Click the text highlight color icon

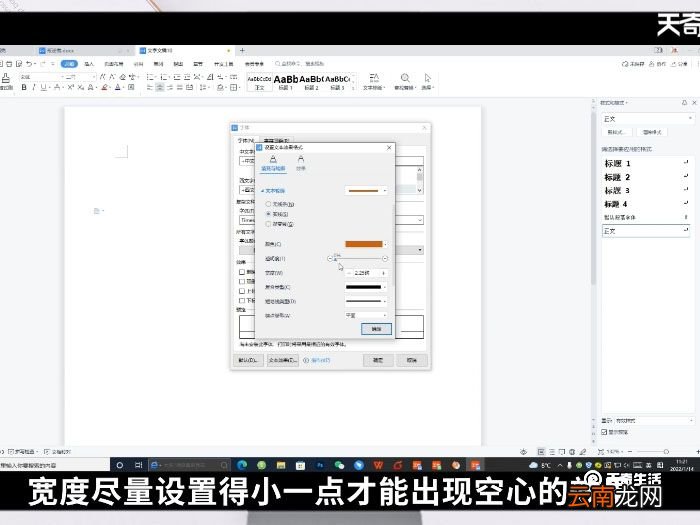(x=104, y=88)
